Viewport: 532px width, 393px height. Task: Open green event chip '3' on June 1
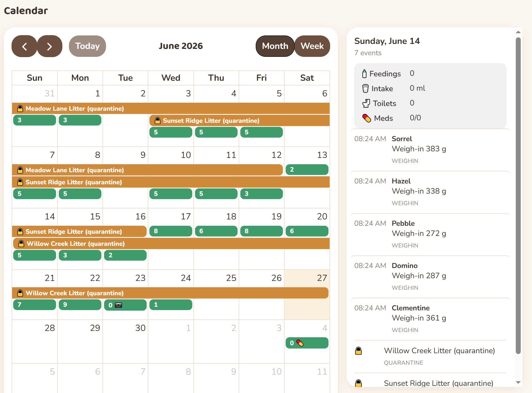coord(80,120)
